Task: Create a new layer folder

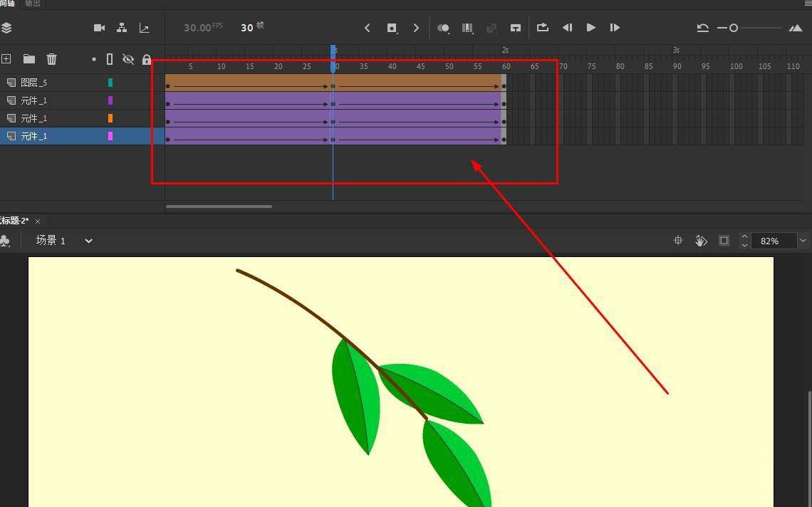Action: pos(29,59)
